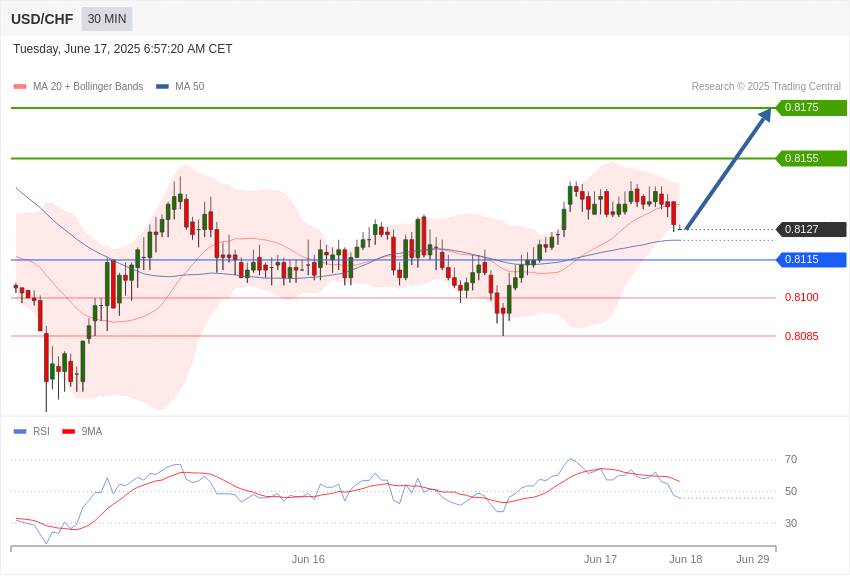
Task: Click the Jun 17 date axis label
Action: (x=600, y=559)
